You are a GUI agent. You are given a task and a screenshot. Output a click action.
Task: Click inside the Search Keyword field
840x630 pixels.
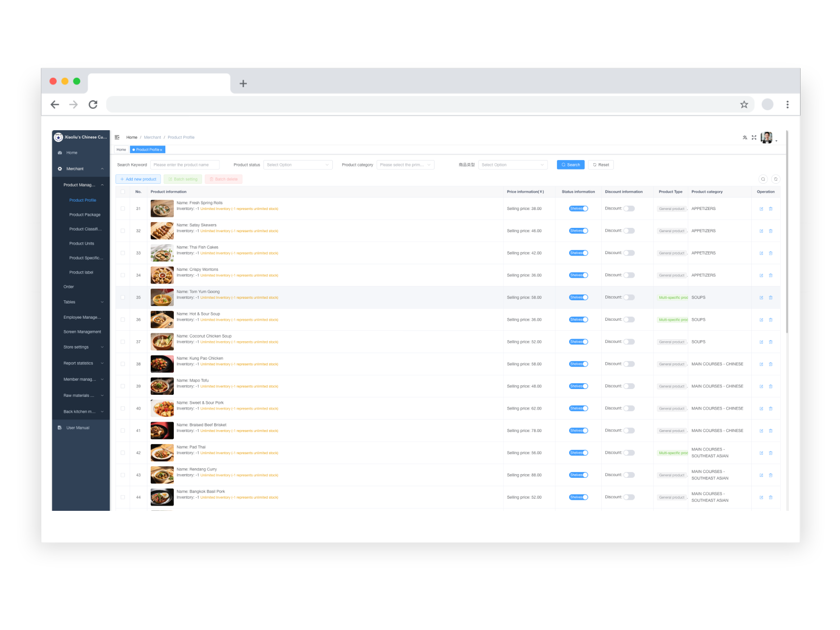[x=185, y=164]
